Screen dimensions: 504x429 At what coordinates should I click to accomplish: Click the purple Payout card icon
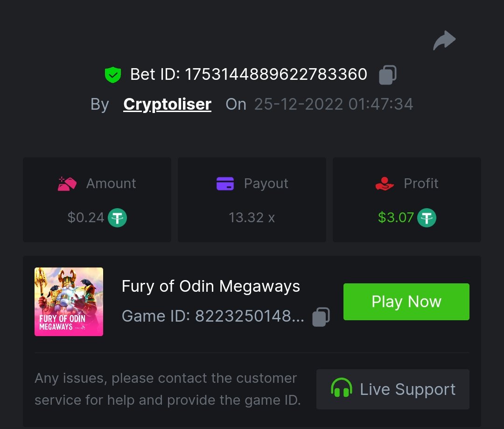click(x=225, y=183)
